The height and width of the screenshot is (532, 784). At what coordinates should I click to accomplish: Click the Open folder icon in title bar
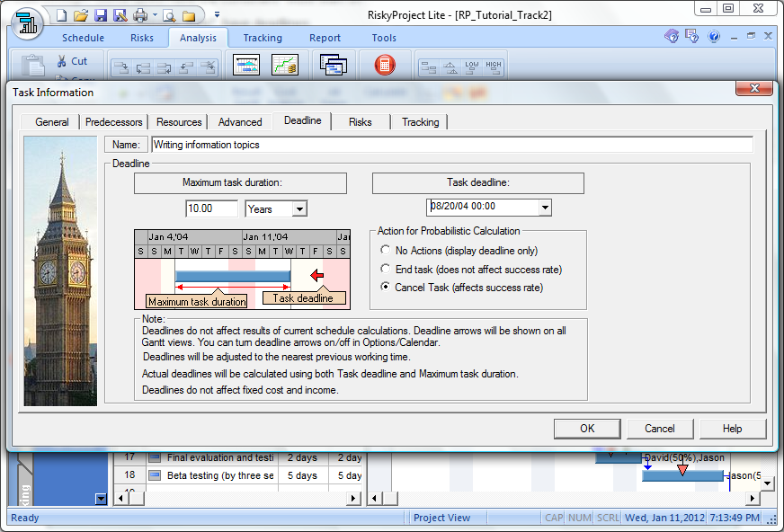click(x=81, y=15)
